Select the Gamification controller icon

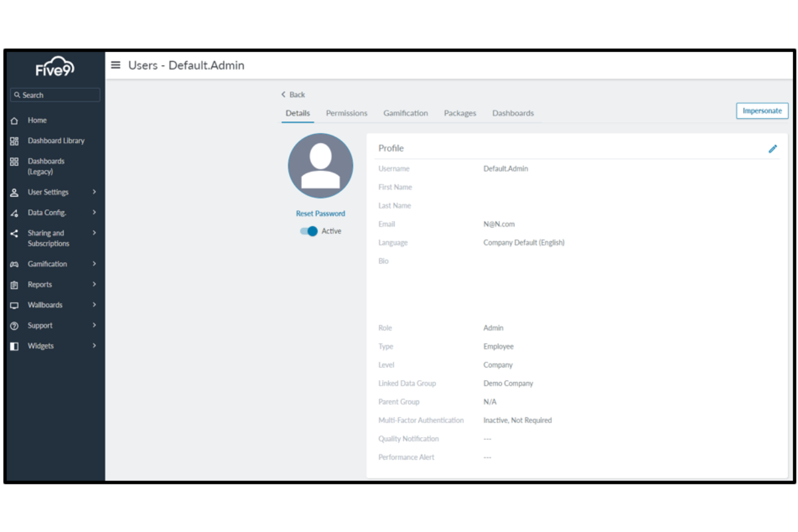tap(15, 264)
